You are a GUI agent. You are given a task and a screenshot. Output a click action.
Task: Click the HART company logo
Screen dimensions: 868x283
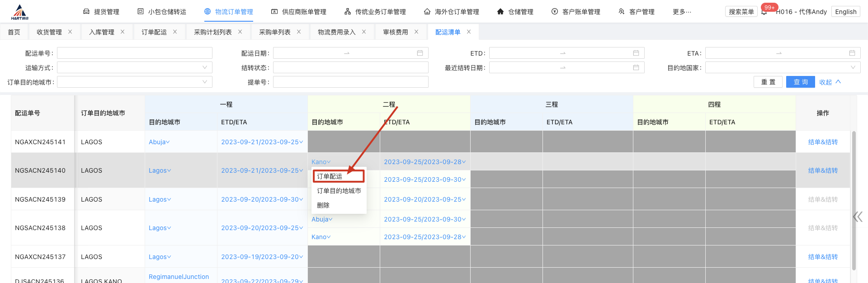19,12
